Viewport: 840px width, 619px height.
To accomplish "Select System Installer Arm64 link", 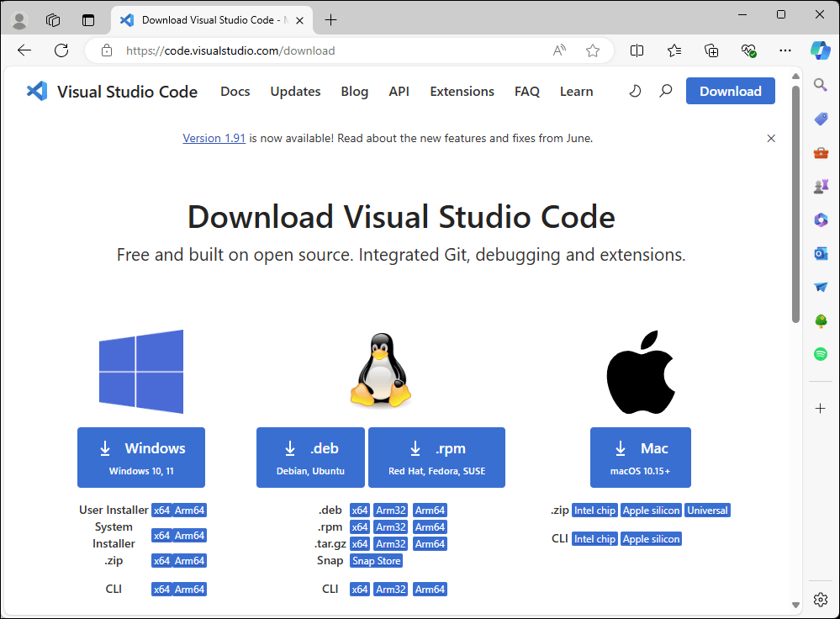I will 190,536.
